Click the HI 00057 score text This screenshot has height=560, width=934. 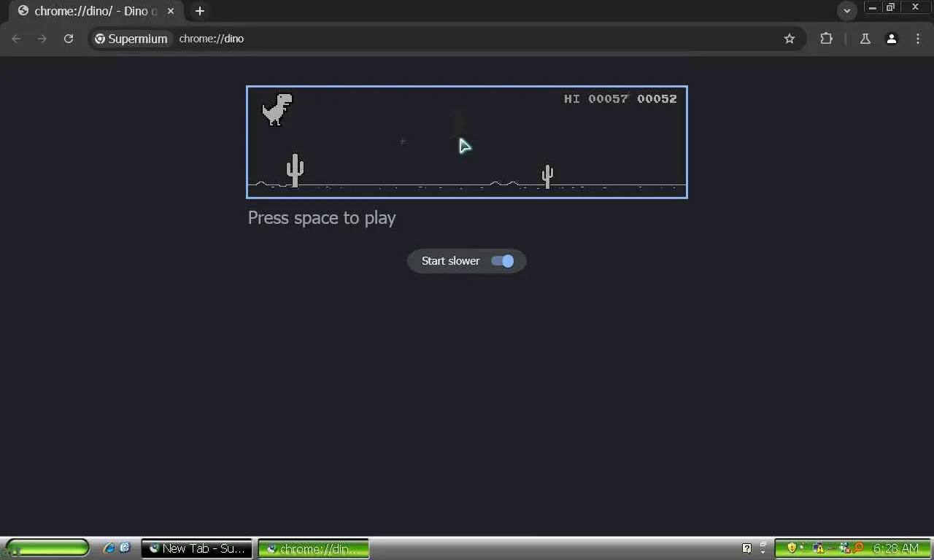coord(595,99)
